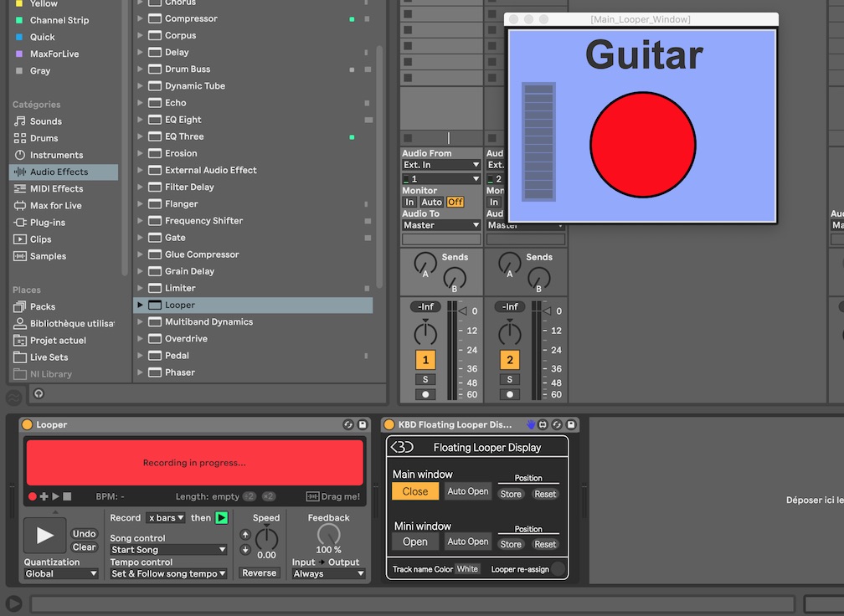844x616 pixels.
Task: Click the Drag me! waveform icon
Action: tap(312, 496)
